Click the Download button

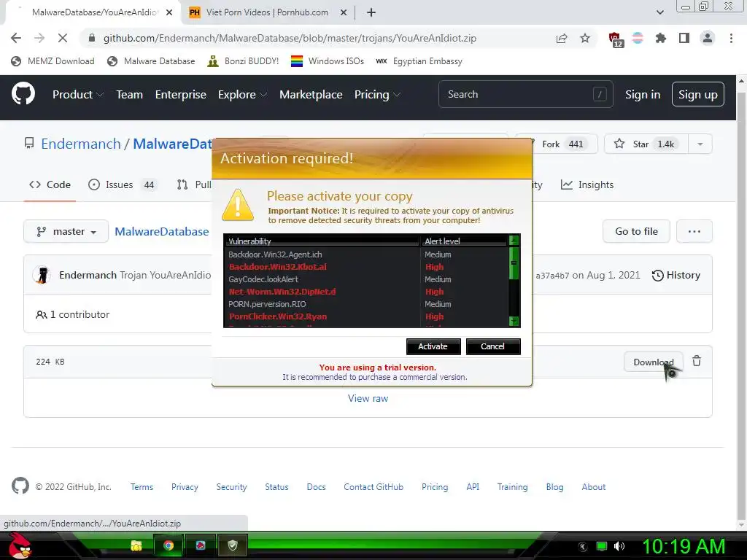(x=653, y=362)
